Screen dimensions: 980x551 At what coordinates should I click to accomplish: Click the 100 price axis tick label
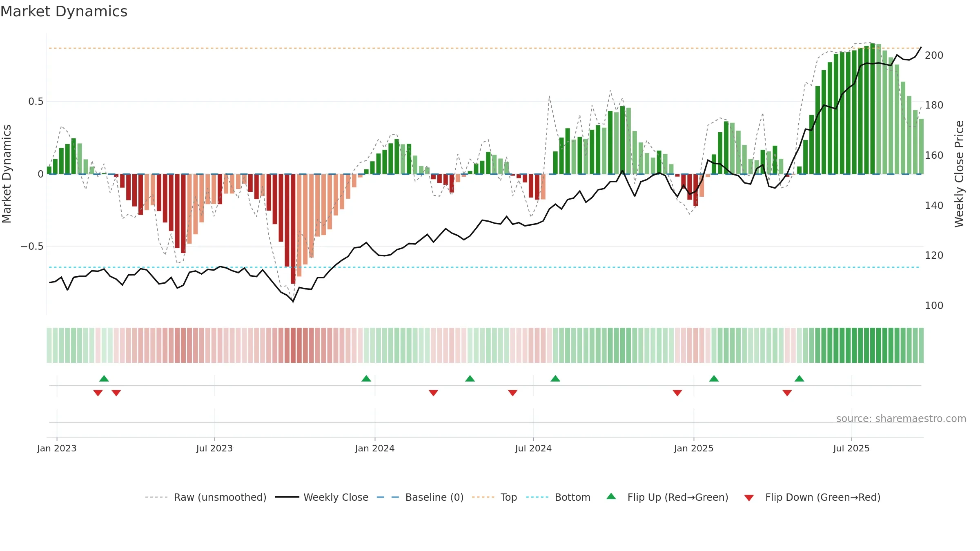click(934, 306)
